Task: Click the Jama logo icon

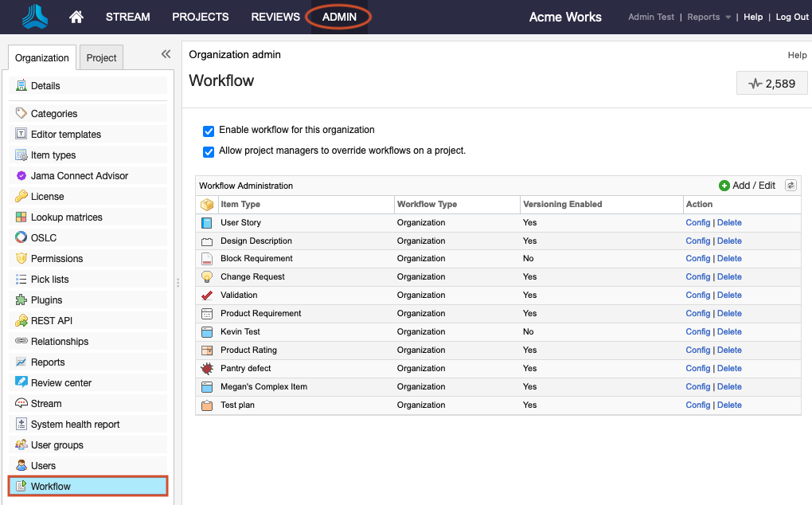Action: point(34,17)
